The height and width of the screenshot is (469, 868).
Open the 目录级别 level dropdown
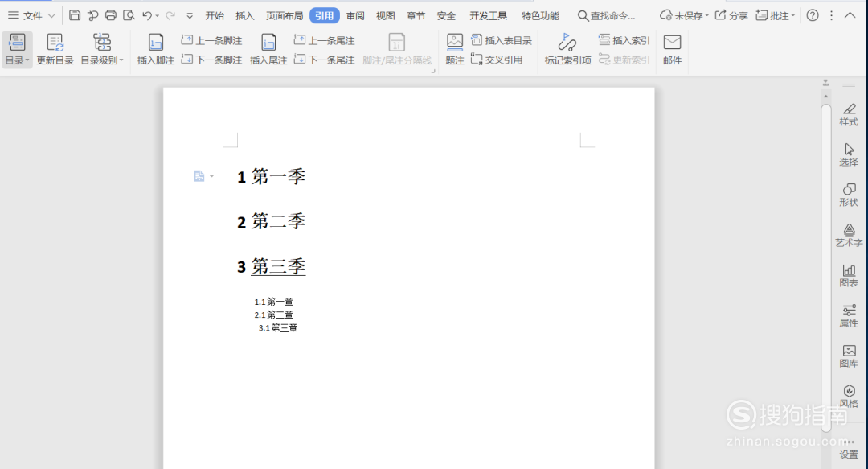click(x=102, y=49)
